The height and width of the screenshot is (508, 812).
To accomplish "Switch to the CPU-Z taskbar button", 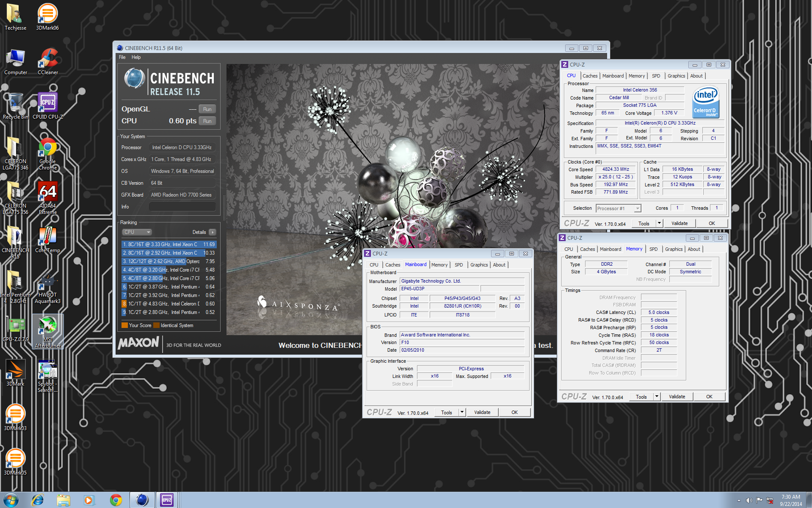I will tap(167, 500).
